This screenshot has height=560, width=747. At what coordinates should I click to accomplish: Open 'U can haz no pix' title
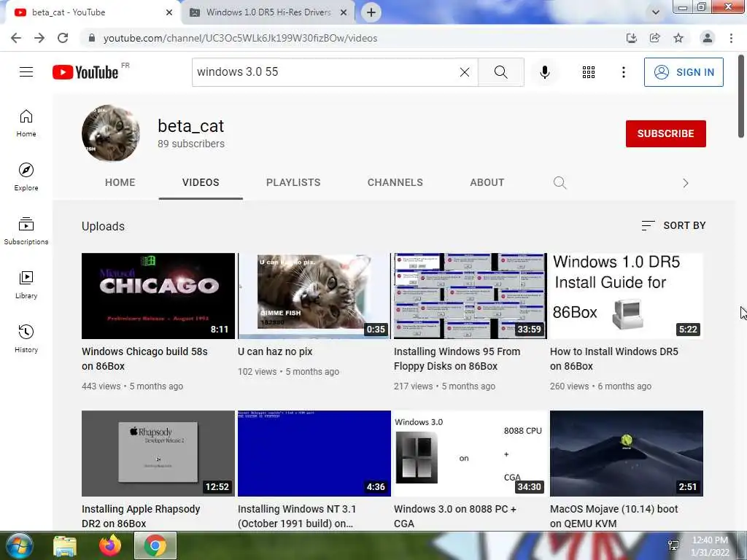pos(275,351)
